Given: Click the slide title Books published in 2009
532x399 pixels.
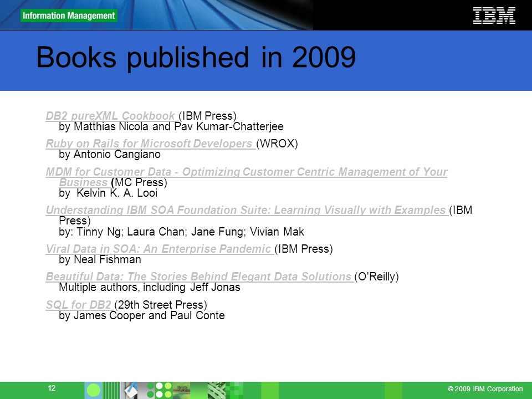Looking at the screenshot, I should [x=196, y=57].
